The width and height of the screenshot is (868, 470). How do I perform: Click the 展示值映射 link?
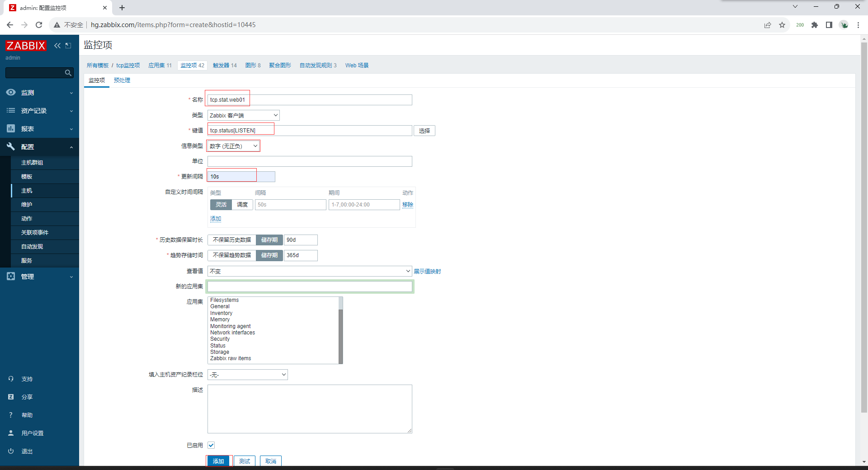(x=427, y=272)
